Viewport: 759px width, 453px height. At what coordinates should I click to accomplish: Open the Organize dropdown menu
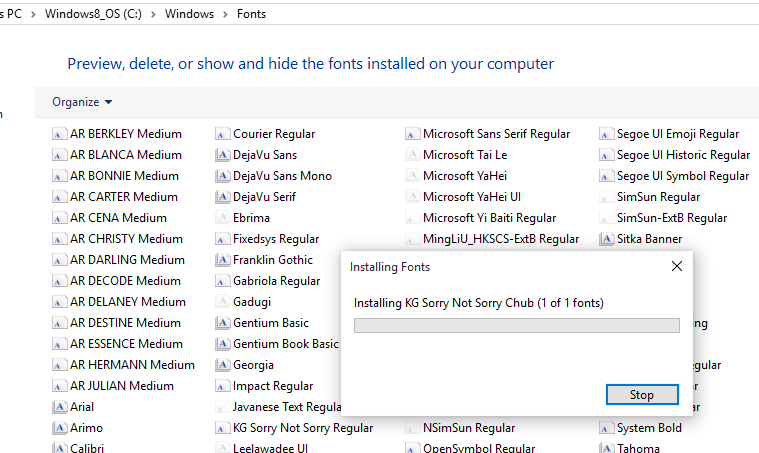[82, 102]
